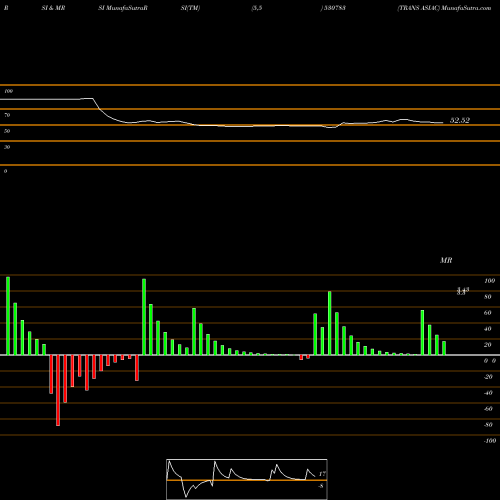Click the value 17 in mini chart
The image size is (500, 500).
tap(322, 474)
